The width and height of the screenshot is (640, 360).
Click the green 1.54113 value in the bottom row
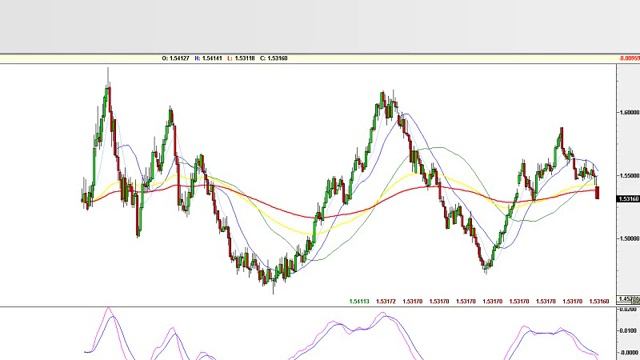pos(359,301)
